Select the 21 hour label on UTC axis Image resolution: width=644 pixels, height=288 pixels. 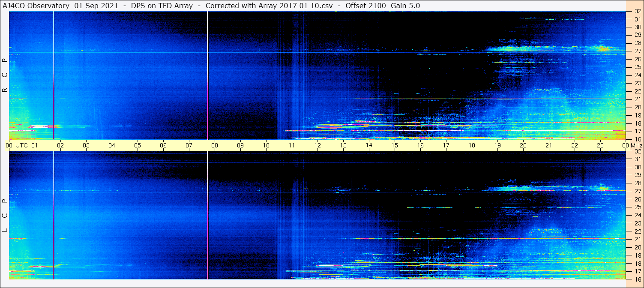point(549,145)
